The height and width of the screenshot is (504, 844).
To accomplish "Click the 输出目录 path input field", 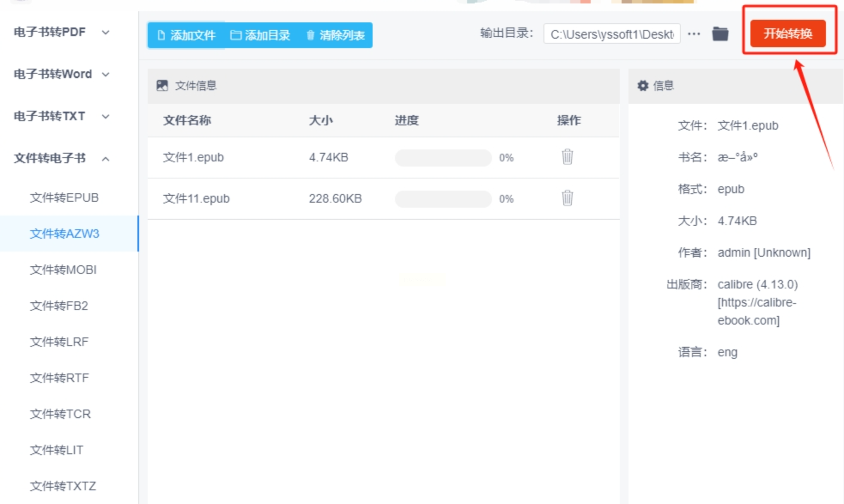I will pos(612,34).
